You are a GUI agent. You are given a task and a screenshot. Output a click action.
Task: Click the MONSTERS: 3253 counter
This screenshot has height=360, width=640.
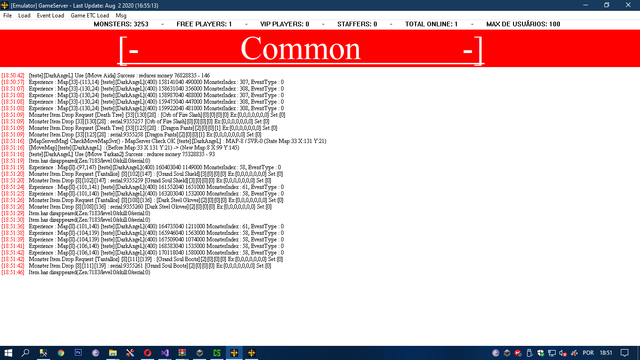tap(121, 24)
